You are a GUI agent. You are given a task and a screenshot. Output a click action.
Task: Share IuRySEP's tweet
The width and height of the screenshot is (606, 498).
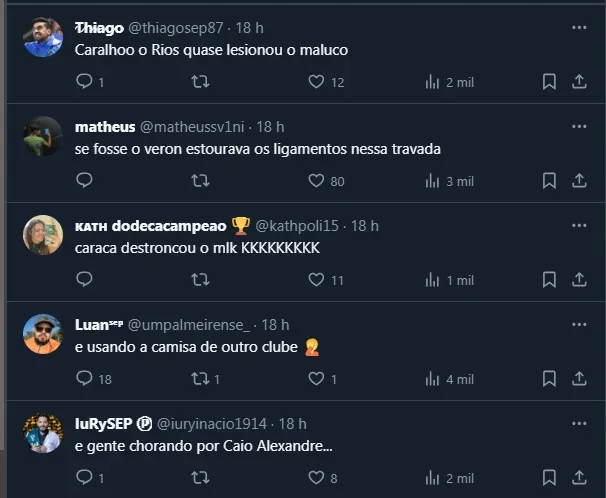point(579,478)
